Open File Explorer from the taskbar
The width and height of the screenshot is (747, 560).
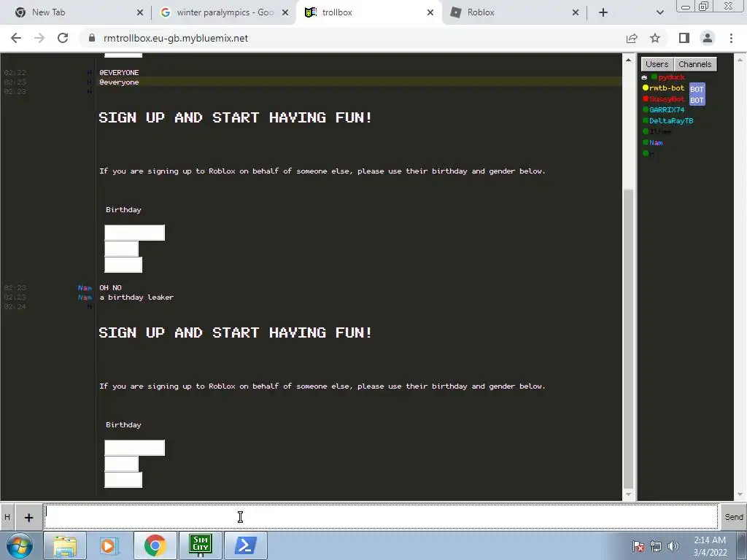65,545
